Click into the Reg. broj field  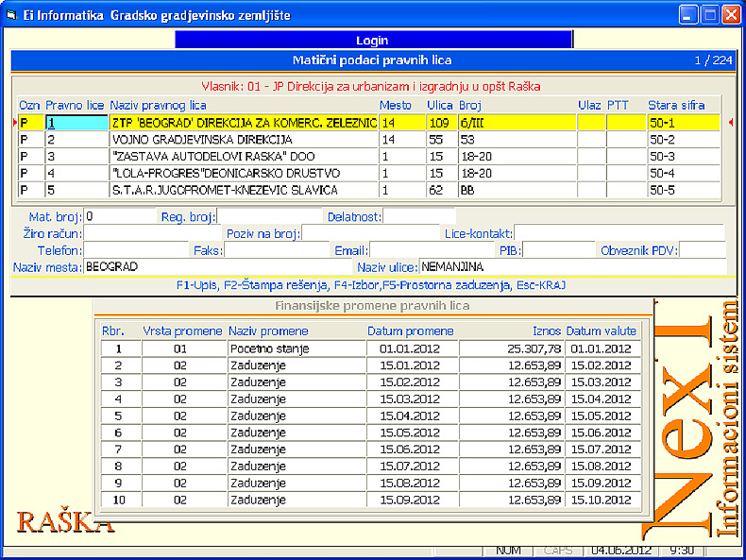point(270,217)
